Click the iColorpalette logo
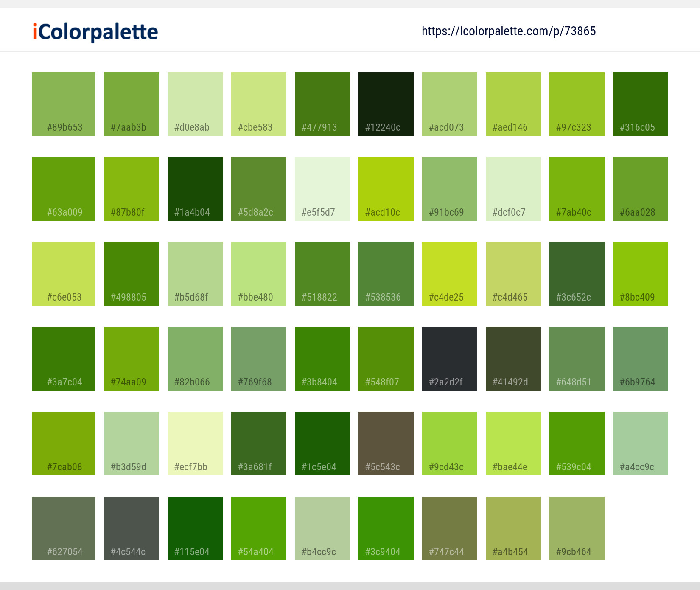Viewport: 700px width, 590px height. coord(95,32)
